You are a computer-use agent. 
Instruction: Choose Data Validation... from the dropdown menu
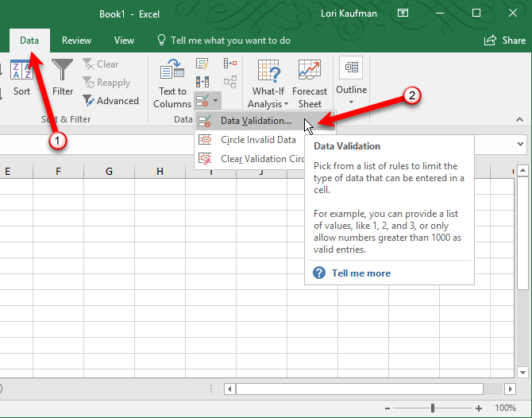point(255,121)
